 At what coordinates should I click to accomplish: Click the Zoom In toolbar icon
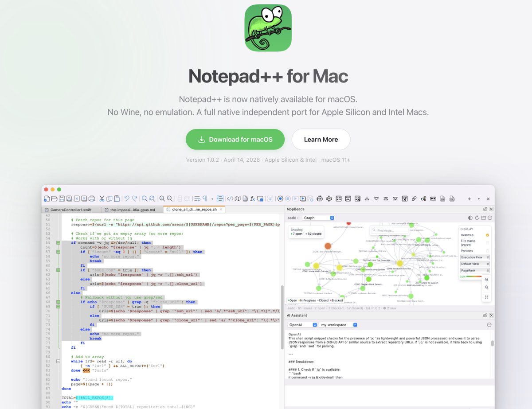(162, 199)
